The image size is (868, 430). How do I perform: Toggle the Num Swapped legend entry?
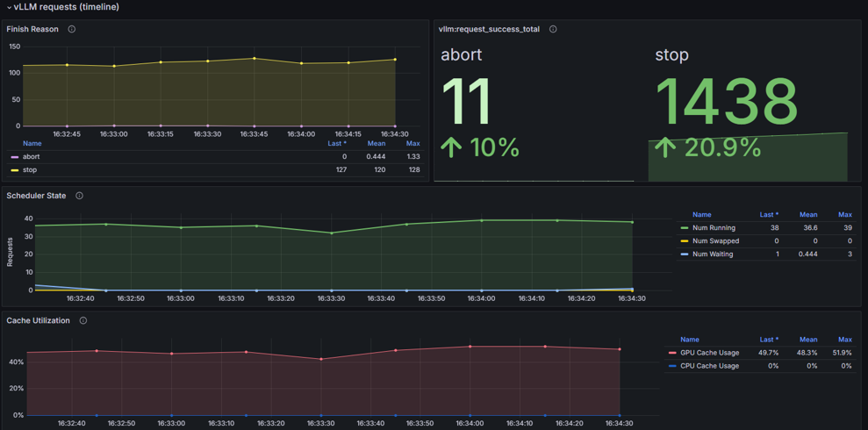coord(716,241)
